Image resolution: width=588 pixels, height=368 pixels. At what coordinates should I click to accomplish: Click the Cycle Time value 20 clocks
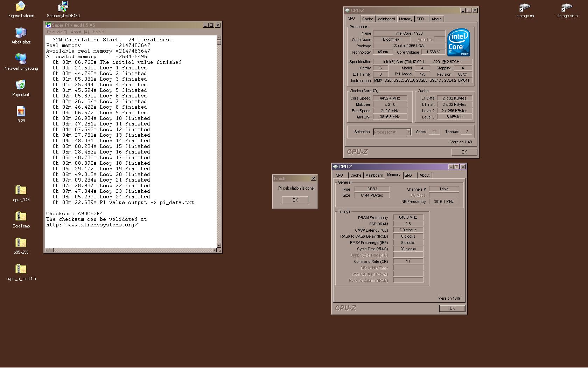[408, 249]
